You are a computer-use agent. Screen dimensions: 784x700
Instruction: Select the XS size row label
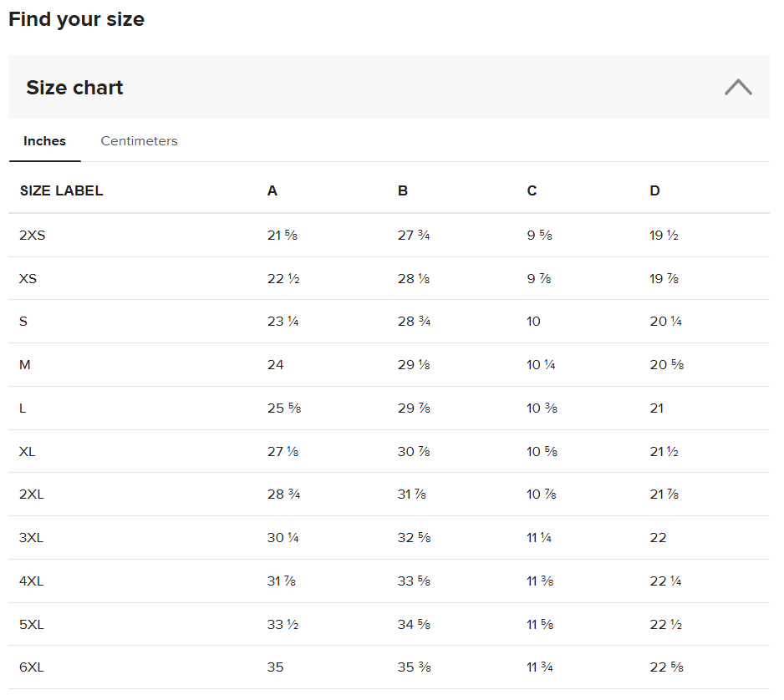point(28,279)
